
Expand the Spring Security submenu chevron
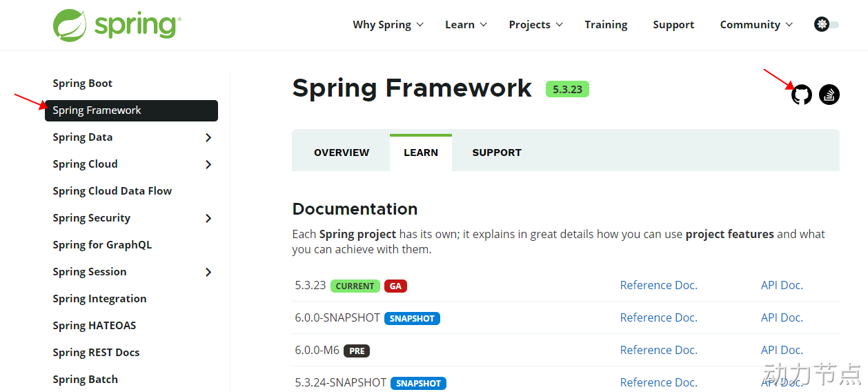point(208,218)
